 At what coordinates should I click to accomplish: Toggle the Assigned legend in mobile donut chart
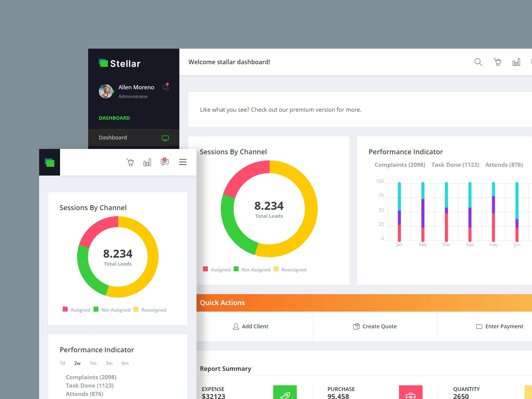point(77,310)
